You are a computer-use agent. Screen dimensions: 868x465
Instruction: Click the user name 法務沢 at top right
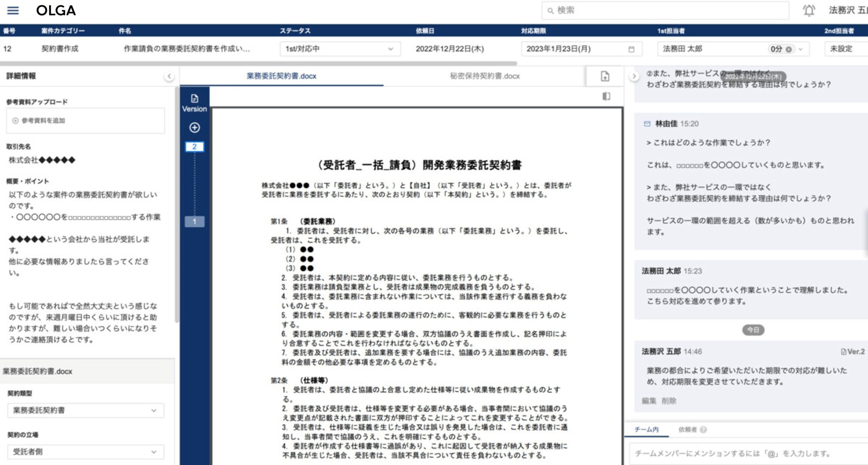point(848,11)
